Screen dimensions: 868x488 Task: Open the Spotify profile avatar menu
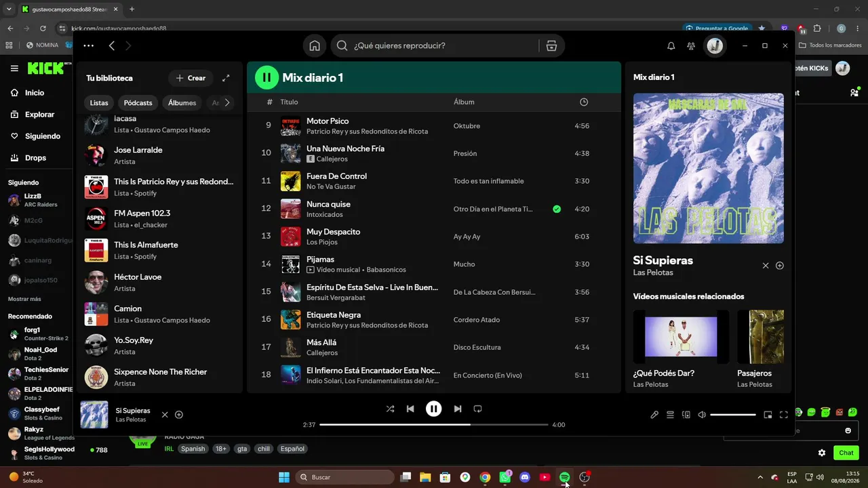click(x=715, y=45)
